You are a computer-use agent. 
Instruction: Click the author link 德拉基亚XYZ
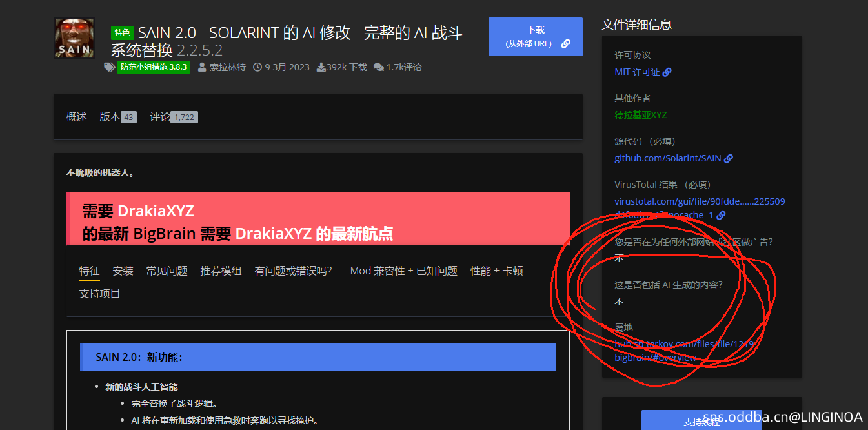640,115
